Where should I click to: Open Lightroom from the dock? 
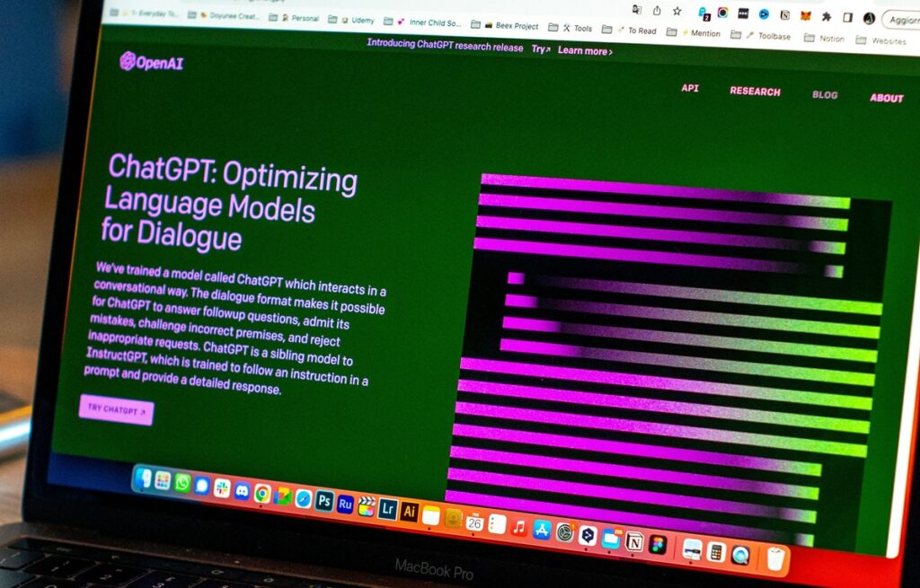387,507
